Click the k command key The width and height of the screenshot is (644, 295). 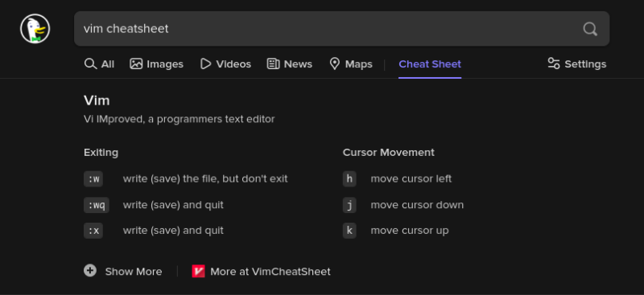point(349,231)
